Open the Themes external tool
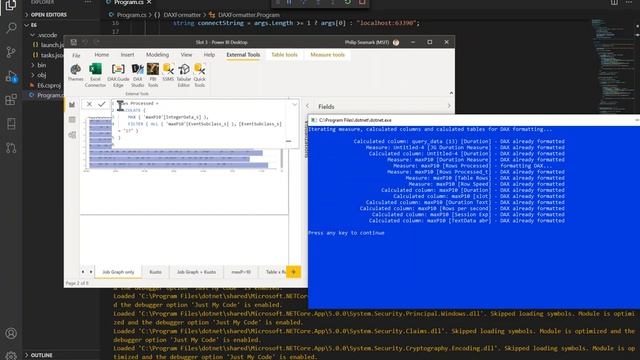This screenshot has height=360, width=640. click(76, 73)
